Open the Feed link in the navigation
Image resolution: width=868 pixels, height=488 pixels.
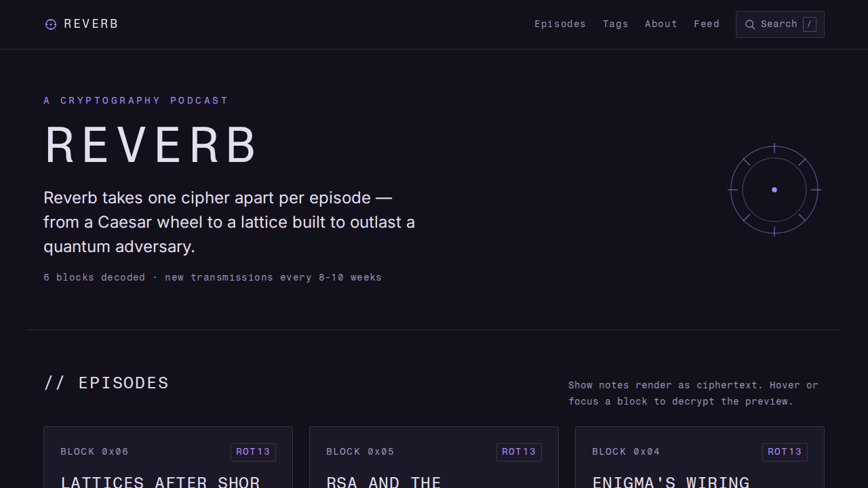click(x=707, y=24)
